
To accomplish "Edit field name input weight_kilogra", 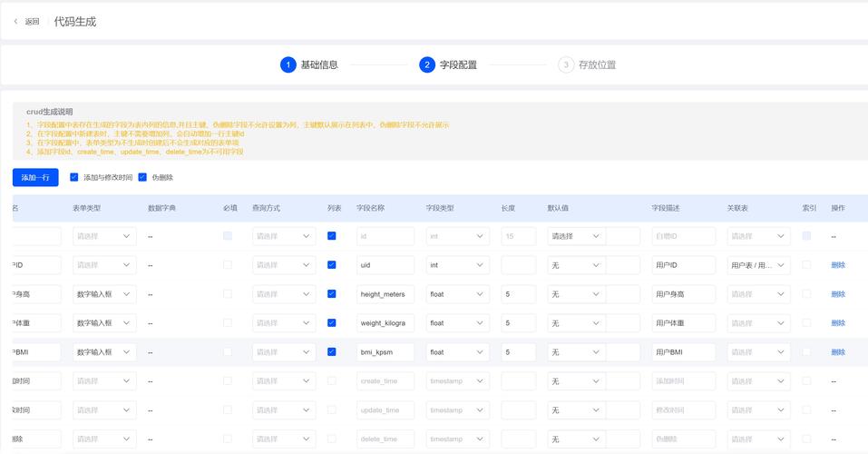I will [x=385, y=322].
